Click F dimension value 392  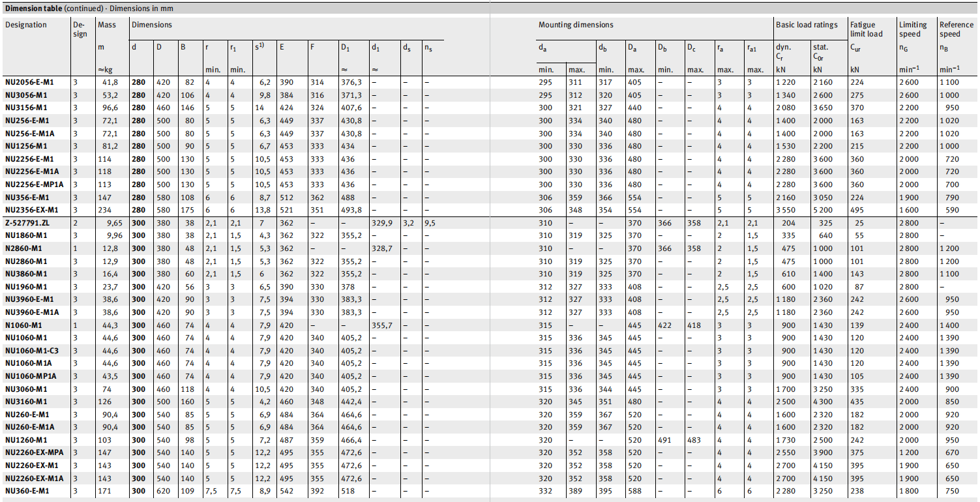[318, 491]
